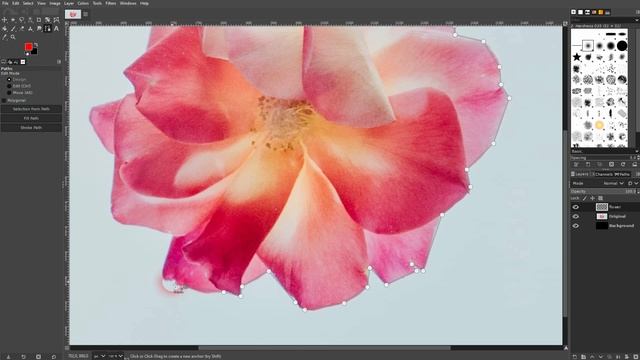640x360 pixels.
Task: Switch to the Channels tab
Action: [602, 174]
